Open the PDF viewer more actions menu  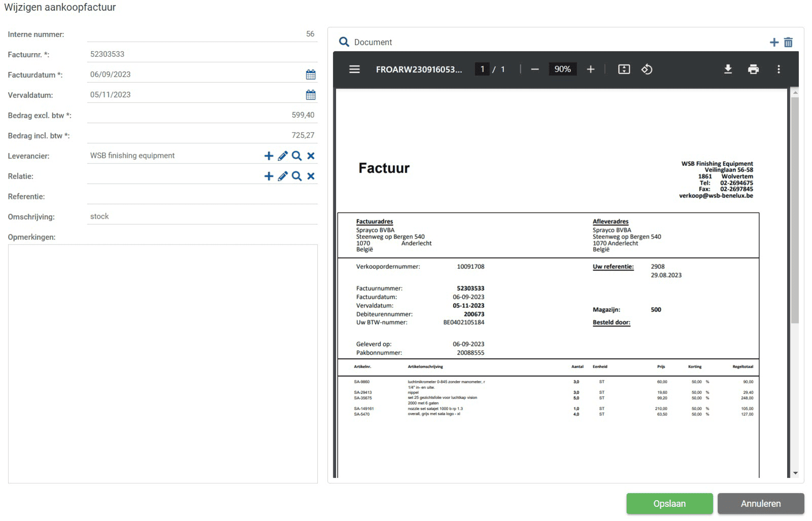pos(779,69)
